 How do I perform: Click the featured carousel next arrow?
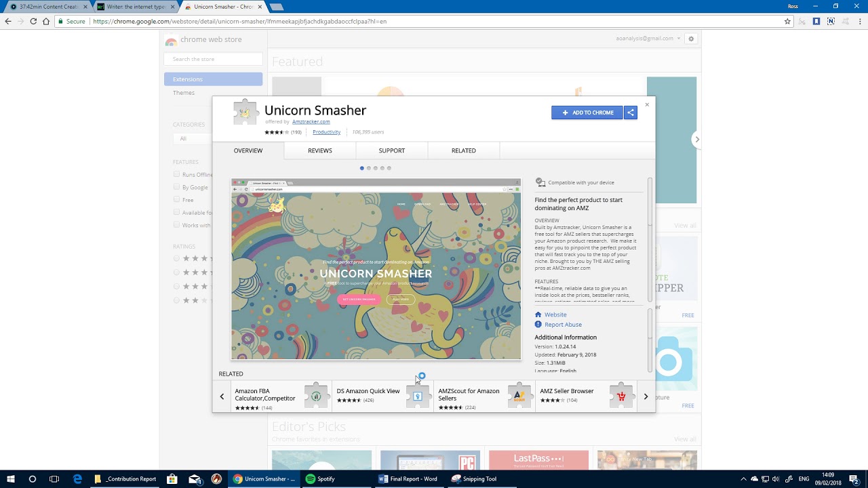[696, 140]
